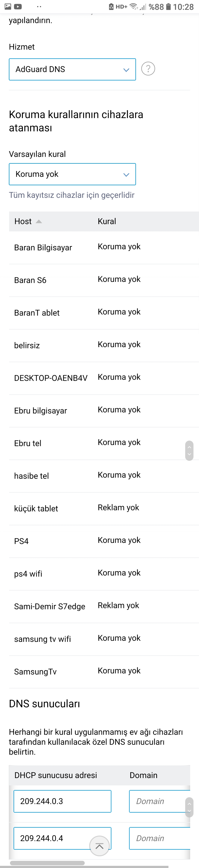Click the help question mark icon
This screenshot has width=199, height=868.
(x=148, y=69)
